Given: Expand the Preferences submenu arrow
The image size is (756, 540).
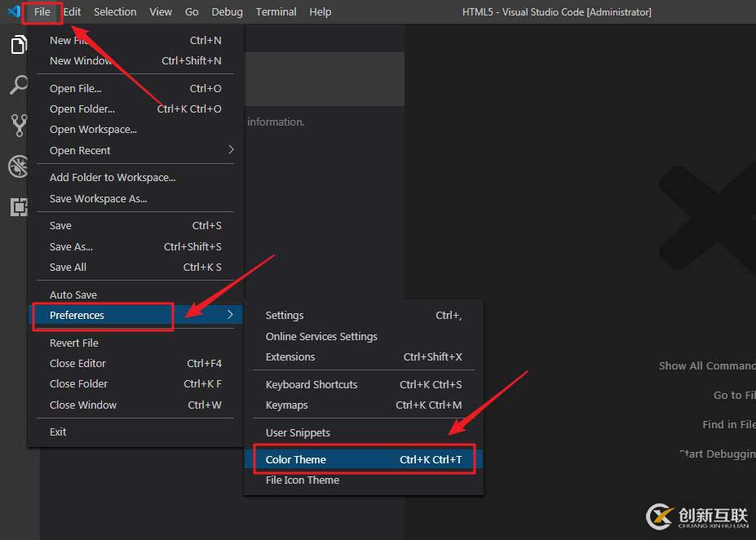Looking at the screenshot, I should [x=230, y=314].
